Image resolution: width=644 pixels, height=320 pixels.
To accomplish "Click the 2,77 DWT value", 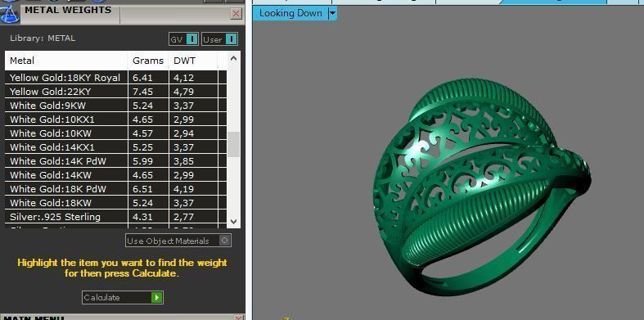I will click(x=183, y=217).
